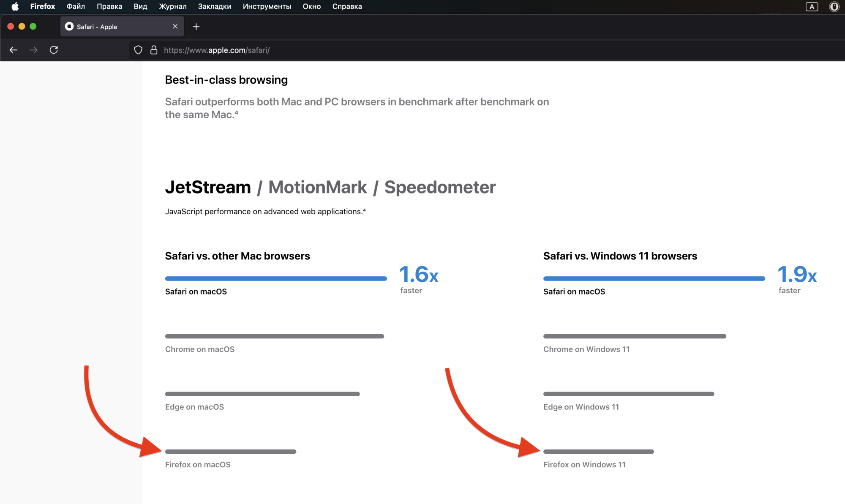This screenshot has height=504, width=845.
Task: Click the Chrome on Windows 11 label
Action: click(586, 349)
